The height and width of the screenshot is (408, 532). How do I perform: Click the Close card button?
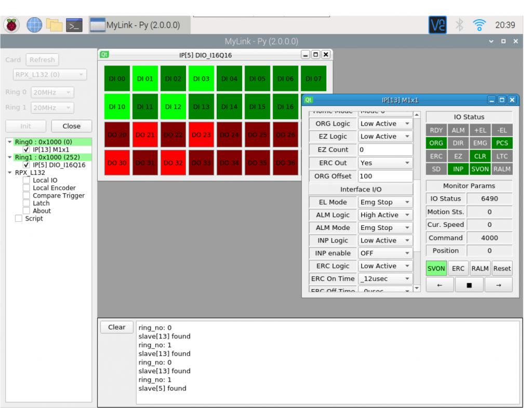point(72,126)
